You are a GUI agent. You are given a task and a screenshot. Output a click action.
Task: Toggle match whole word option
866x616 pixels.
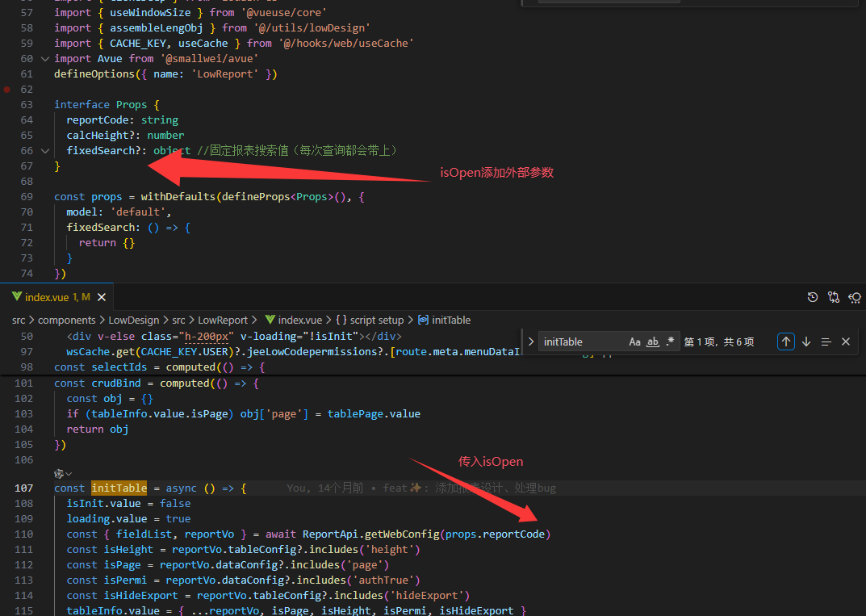pyautogui.click(x=654, y=342)
